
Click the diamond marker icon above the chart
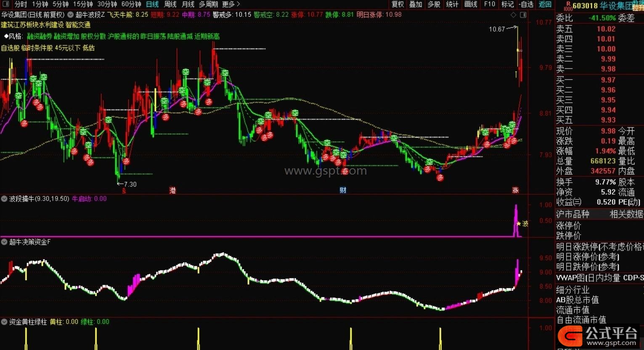click(x=513, y=15)
